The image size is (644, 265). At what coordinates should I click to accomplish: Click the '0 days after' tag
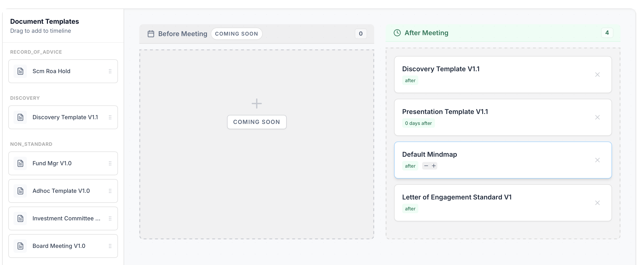click(x=418, y=123)
